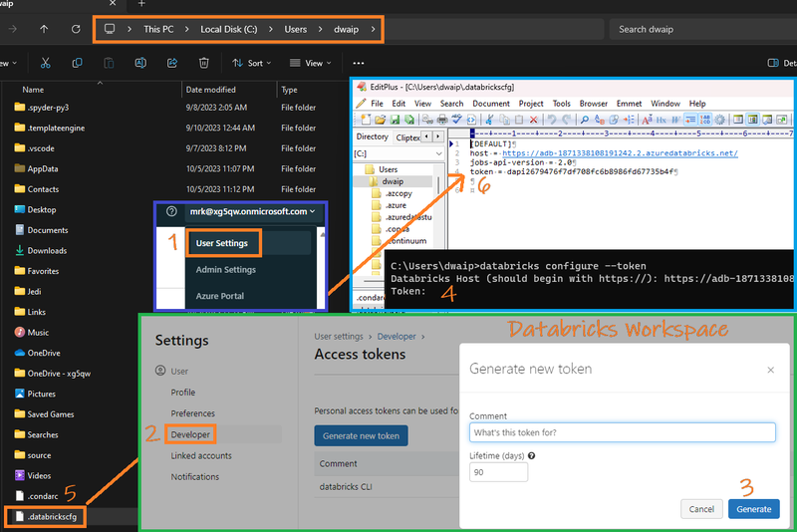Click Explorer's Cut icon in command bar
This screenshot has width=797, height=532.
click(45, 63)
